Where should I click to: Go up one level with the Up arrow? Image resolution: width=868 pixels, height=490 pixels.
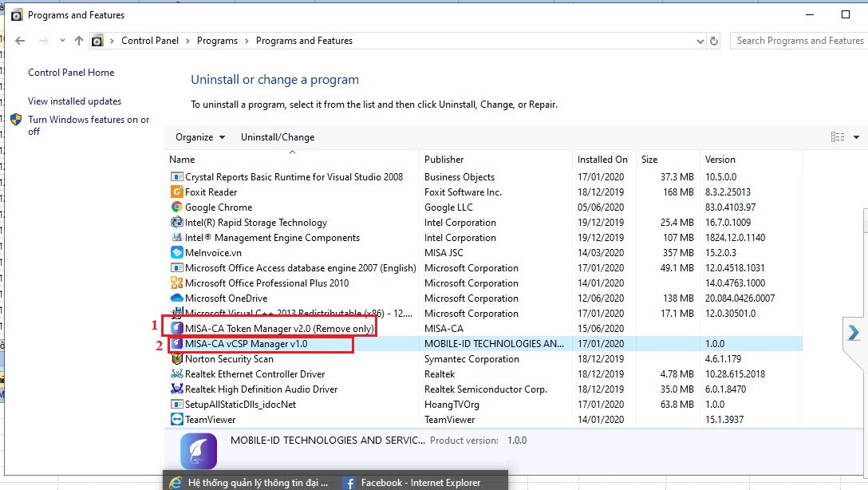79,41
